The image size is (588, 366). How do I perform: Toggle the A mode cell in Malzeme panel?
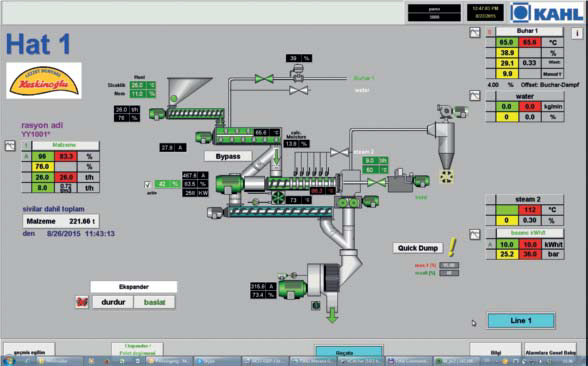tap(26, 156)
